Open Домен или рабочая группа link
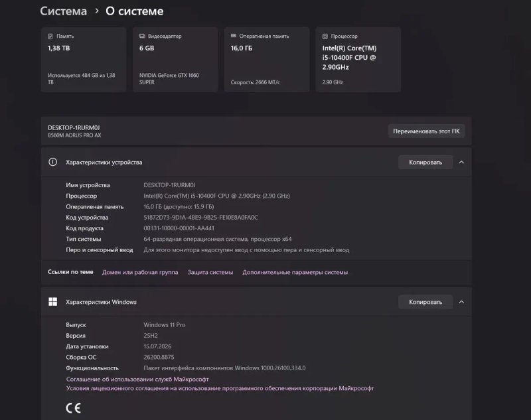 click(140, 272)
